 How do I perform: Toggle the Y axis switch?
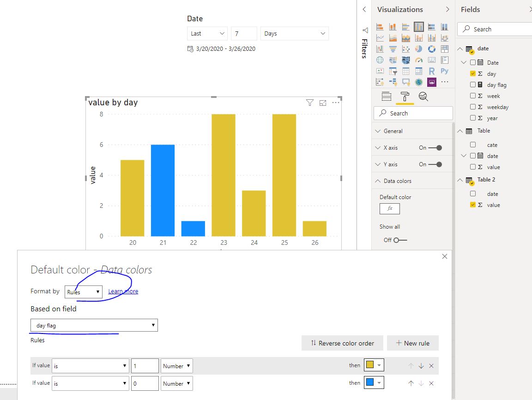pyautogui.click(x=435, y=164)
